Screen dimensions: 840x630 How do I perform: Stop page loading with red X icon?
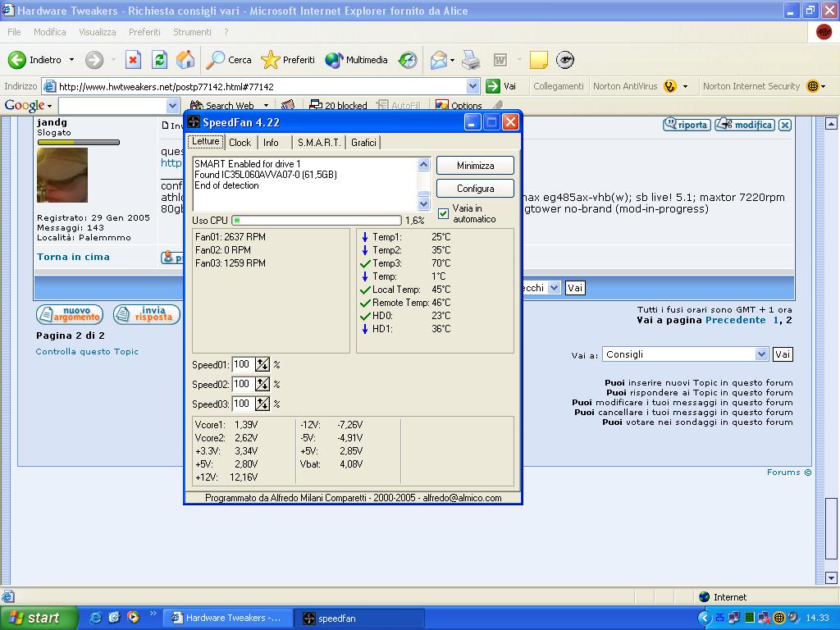[133, 60]
